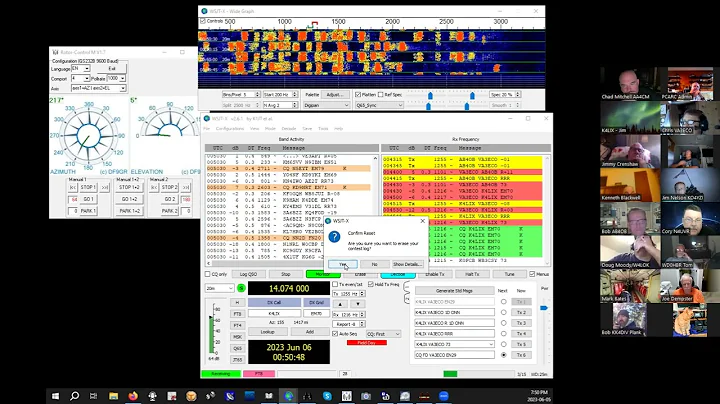This screenshot has width=720, height=404.
Task: Open taskbar search magnifier
Action: pyautogui.click(x=74, y=396)
